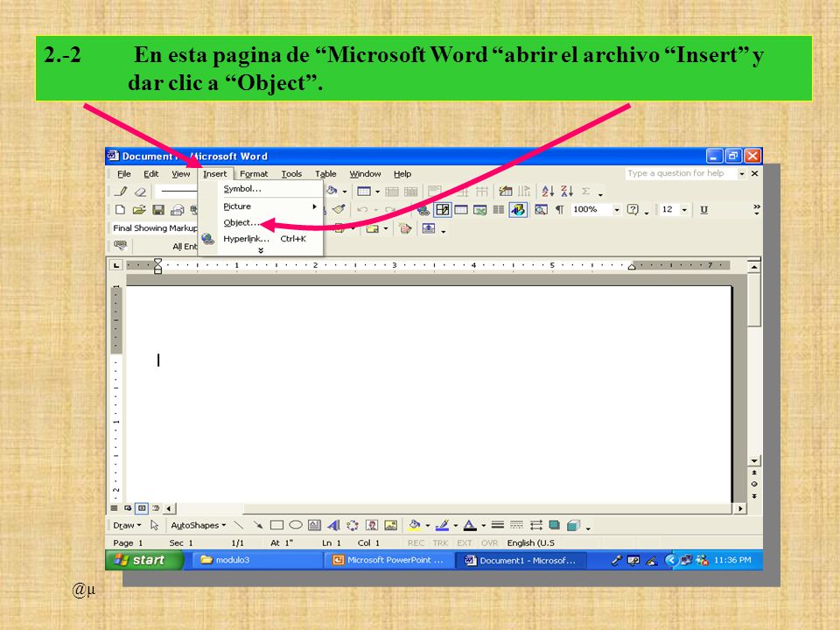Click the Shadow Style icon

click(x=555, y=526)
